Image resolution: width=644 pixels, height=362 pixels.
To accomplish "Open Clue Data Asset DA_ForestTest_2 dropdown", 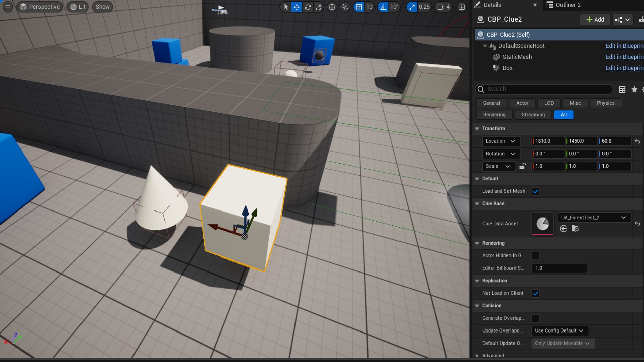I will [x=624, y=217].
